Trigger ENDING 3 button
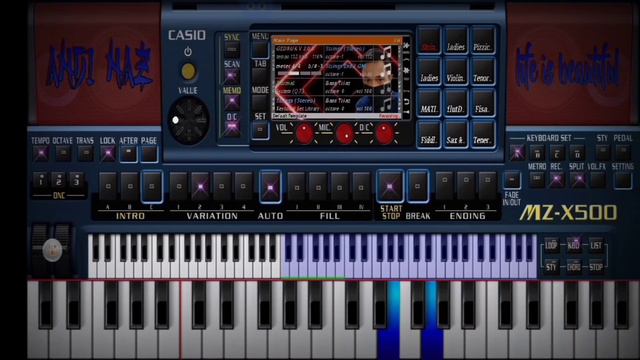 pos(487,186)
